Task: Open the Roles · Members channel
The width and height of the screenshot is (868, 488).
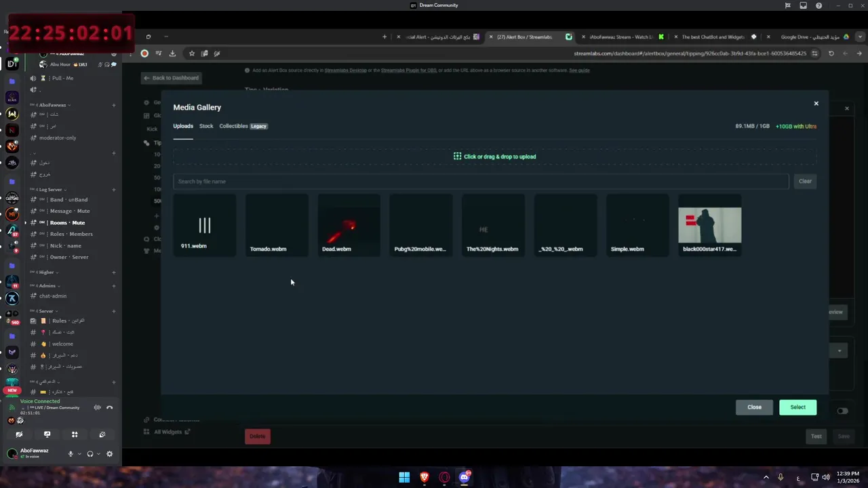Action: (73, 235)
